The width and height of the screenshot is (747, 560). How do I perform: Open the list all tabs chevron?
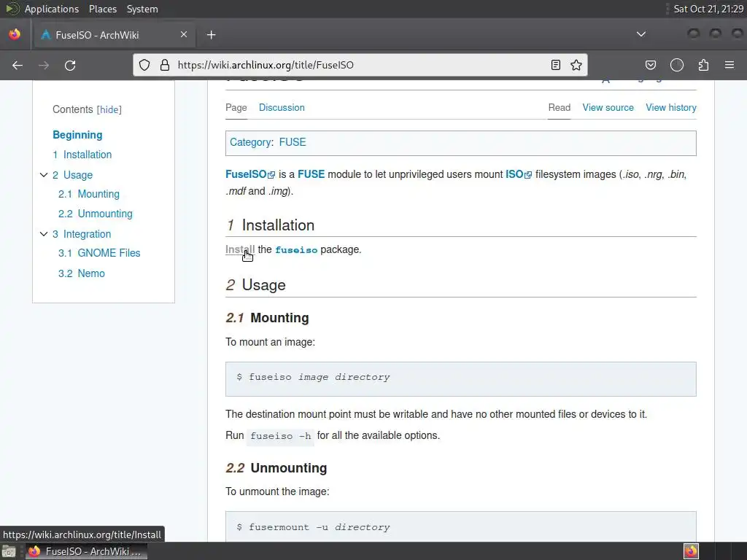(641, 34)
